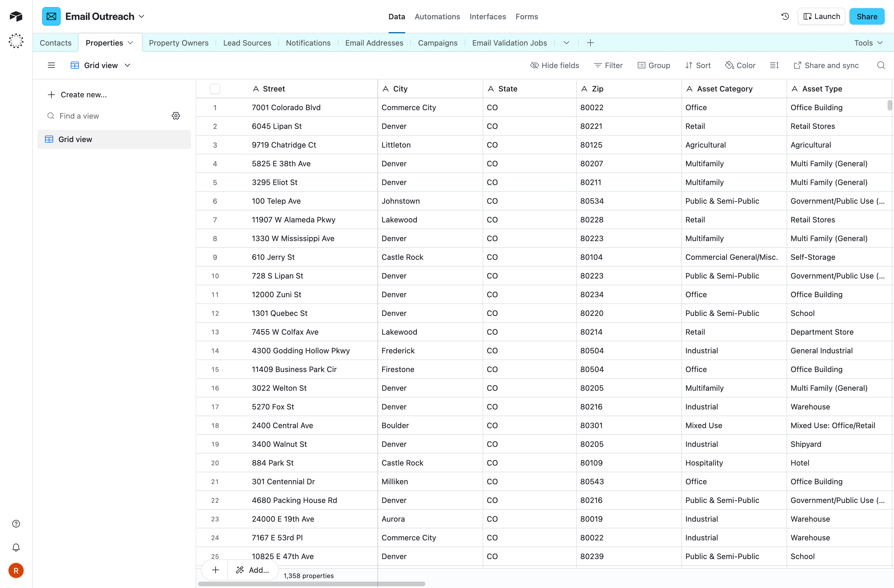Open view settings gear next to Find a view
The width and height of the screenshot is (894, 588).
coord(176,116)
